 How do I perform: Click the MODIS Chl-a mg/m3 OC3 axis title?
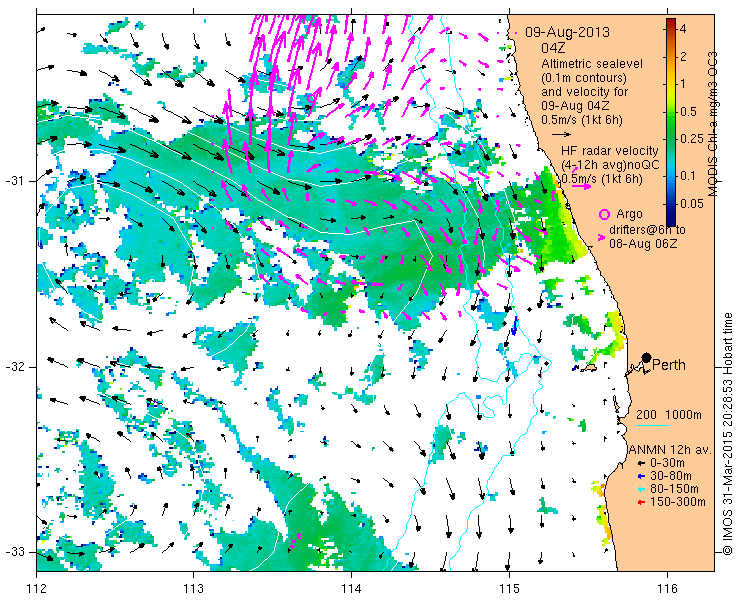click(713, 124)
